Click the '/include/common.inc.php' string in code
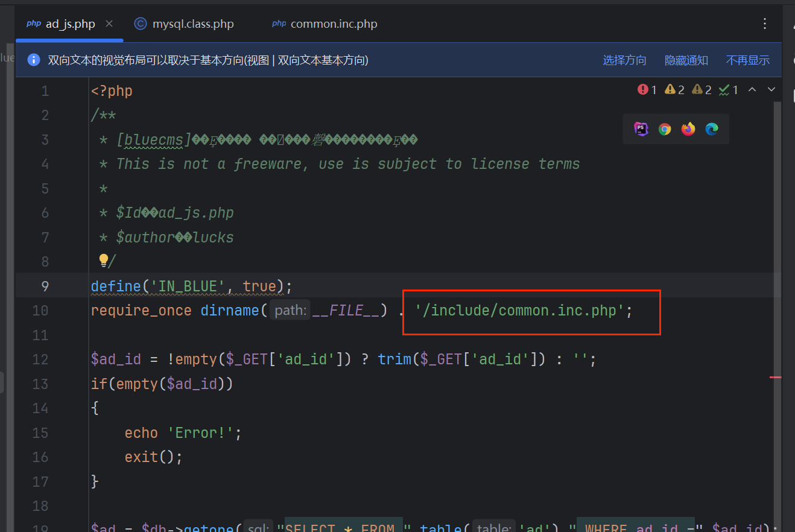The image size is (795, 532). tap(519, 311)
